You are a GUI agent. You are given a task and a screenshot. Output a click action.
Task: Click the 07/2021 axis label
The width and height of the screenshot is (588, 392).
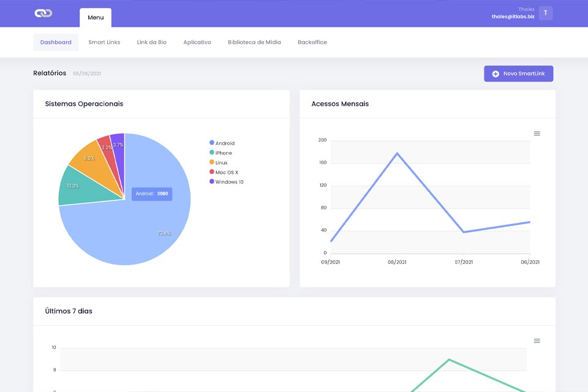pyautogui.click(x=464, y=262)
